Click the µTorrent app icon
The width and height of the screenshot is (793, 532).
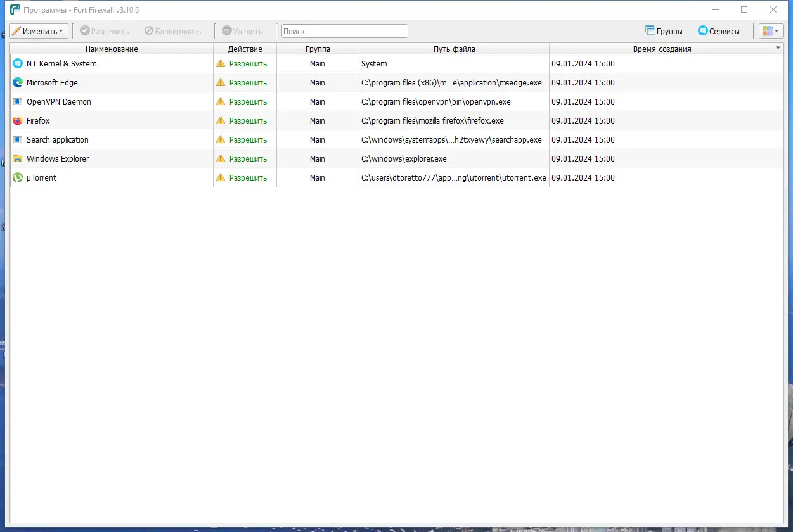point(18,178)
